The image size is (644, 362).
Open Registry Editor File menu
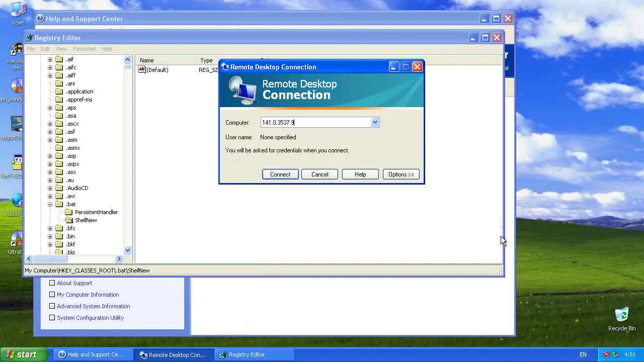click(x=31, y=49)
